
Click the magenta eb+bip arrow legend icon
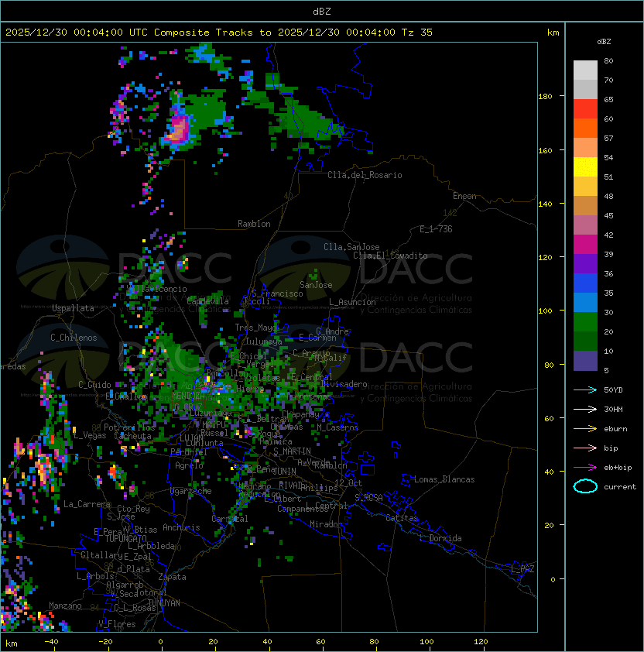click(585, 468)
